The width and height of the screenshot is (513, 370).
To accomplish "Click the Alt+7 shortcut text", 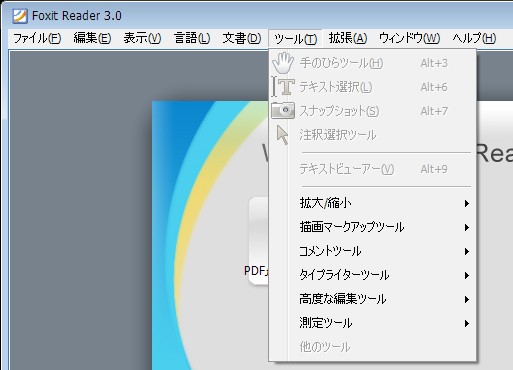I will click(434, 111).
